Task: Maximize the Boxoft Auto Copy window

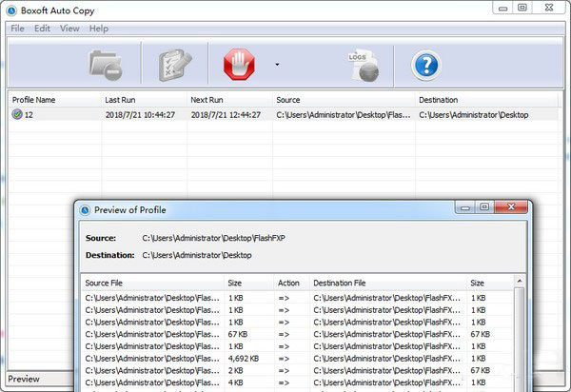Action: click(522, 8)
